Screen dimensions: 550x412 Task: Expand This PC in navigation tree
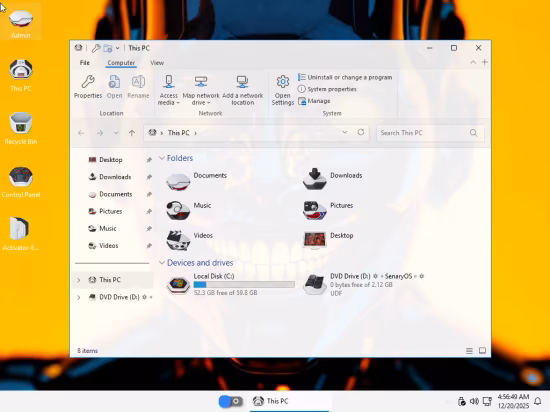[x=79, y=280]
